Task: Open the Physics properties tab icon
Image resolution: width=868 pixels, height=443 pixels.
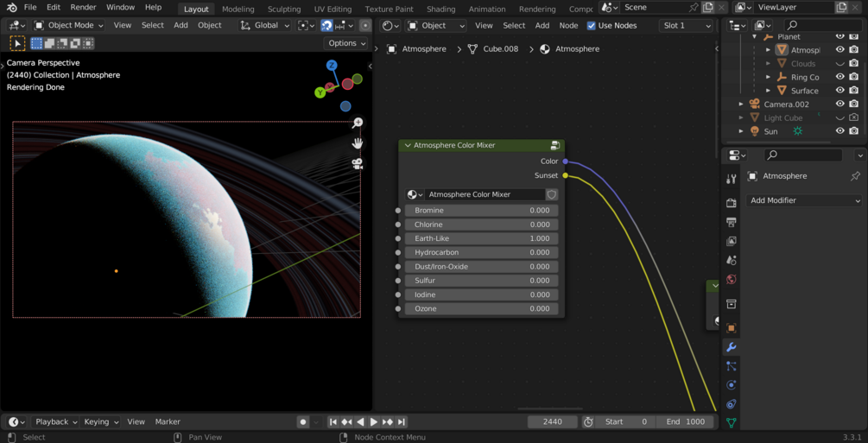Action: (732, 385)
